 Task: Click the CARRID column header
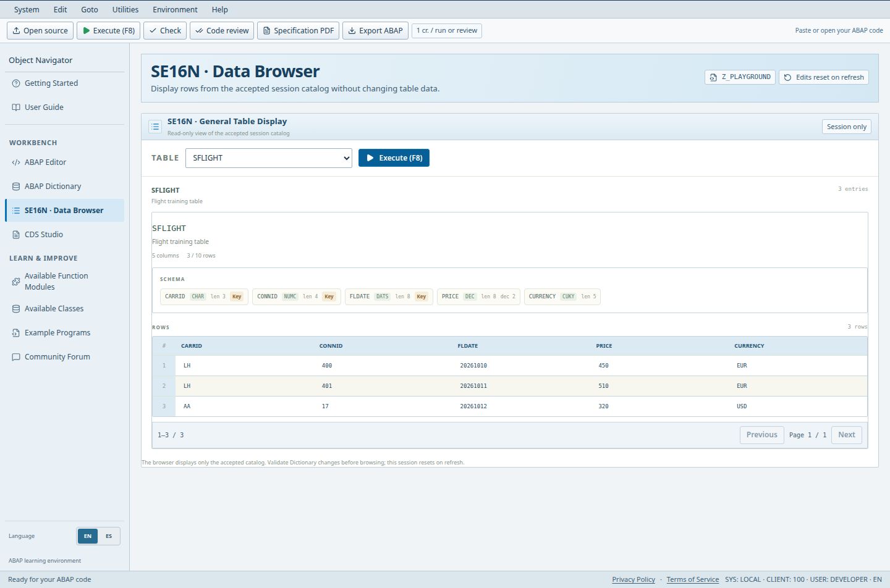192,346
